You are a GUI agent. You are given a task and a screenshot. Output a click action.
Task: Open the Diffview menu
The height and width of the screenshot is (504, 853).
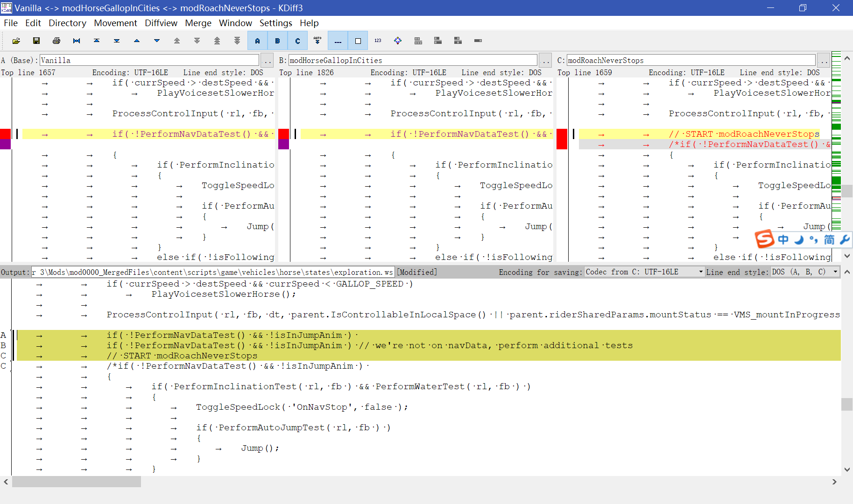click(x=161, y=23)
